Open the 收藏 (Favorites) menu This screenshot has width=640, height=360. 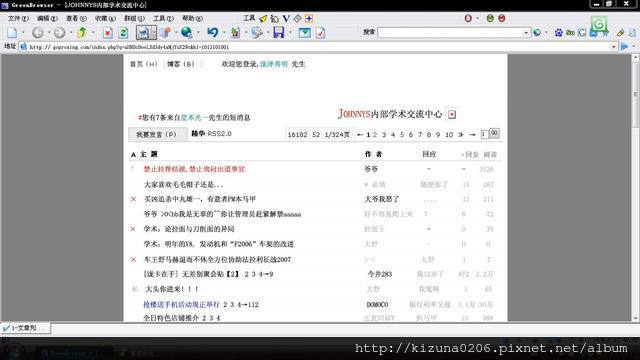(105, 18)
